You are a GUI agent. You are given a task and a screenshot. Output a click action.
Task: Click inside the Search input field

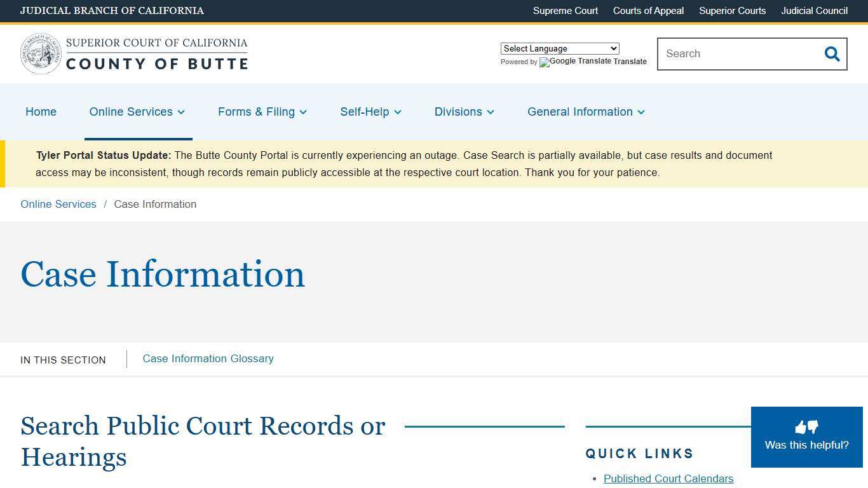pos(731,54)
